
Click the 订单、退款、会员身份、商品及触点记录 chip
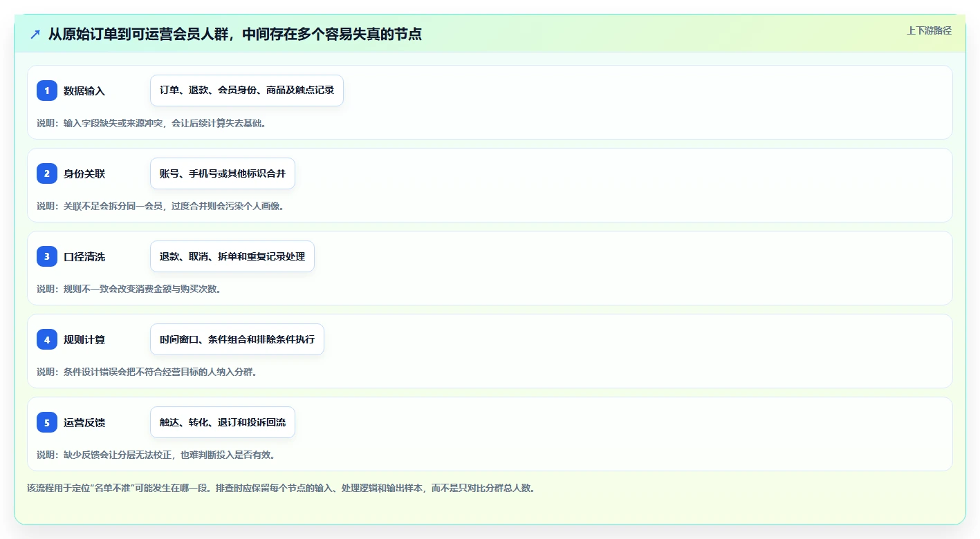(x=247, y=91)
